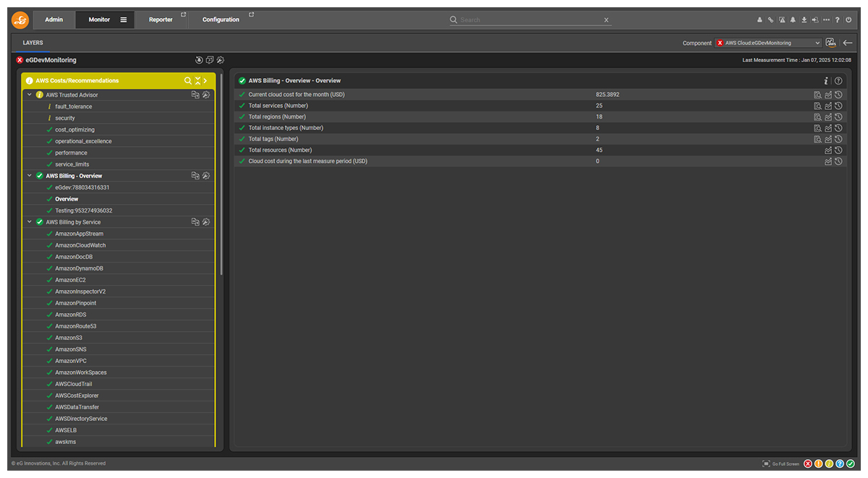
Task: Click the eG Innovations logo
Action: (x=20, y=20)
